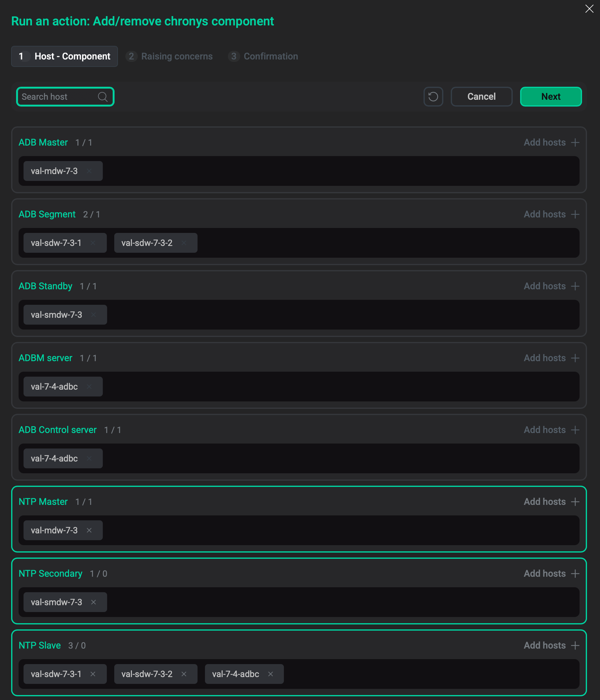Add hosts to ADBM server section
Screen dimensions: 600x700
coord(551,358)
